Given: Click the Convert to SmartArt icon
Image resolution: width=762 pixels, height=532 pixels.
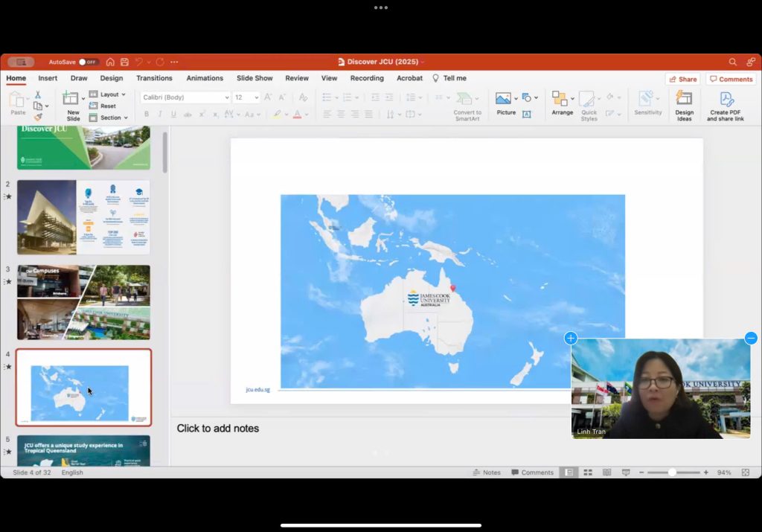Looking at the screenshot, I should click(x=464, y=98).
